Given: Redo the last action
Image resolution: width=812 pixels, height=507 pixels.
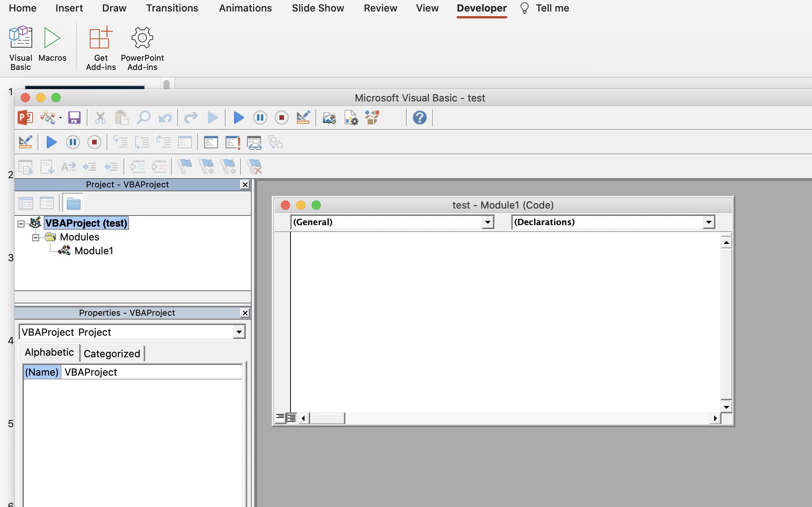Looking at the screenshot, I should 191,118.
